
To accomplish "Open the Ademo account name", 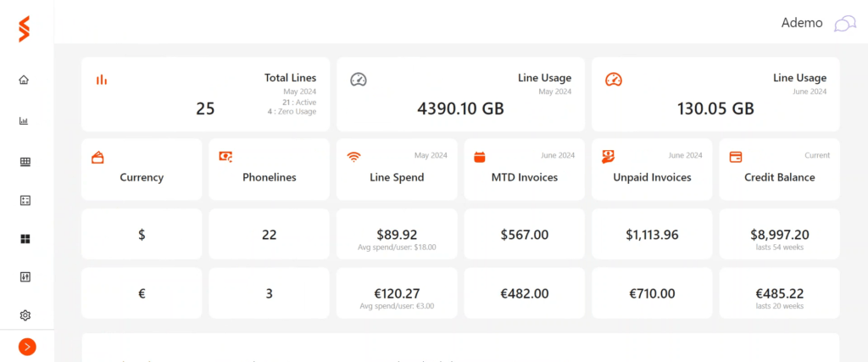I will point(802,23).
